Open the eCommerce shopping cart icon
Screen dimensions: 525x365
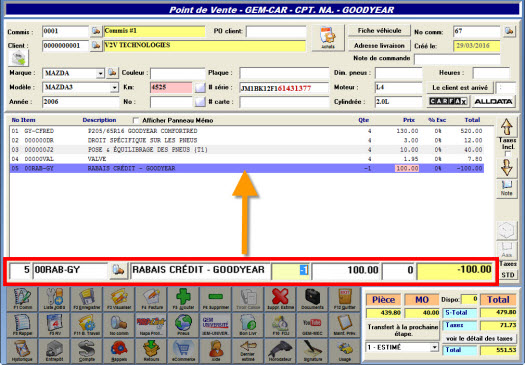tap(183, 351)
